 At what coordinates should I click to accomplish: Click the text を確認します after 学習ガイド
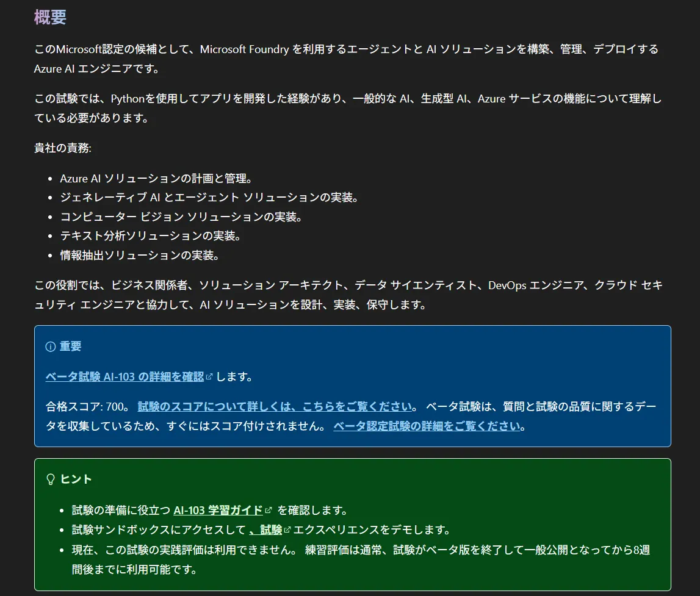[312, 510]
